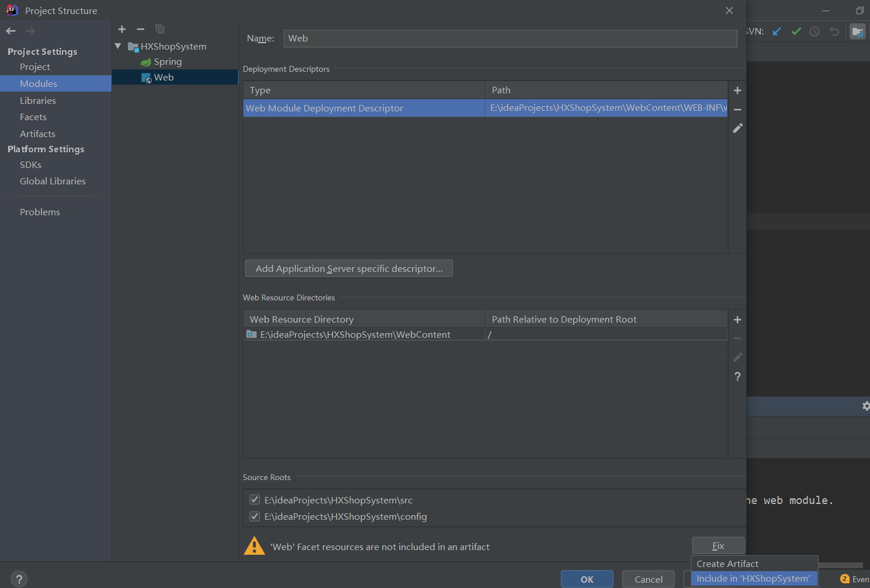Screen dimensions: 870x588
Task: Remove the selected module with the minus icon
Action: coord(141,29)
